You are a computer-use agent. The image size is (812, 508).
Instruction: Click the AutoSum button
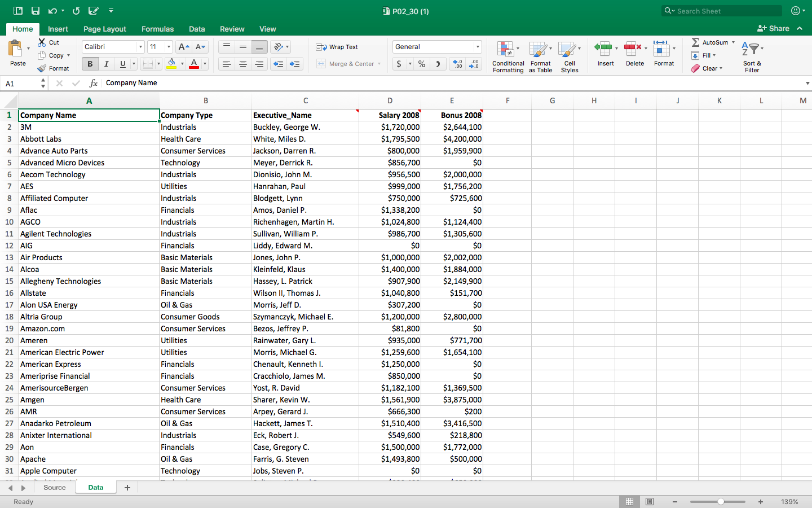pyautogui.click(x=710, y=42)
